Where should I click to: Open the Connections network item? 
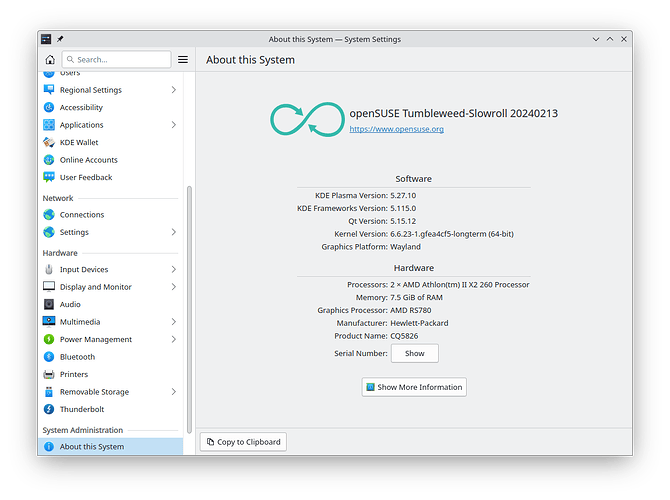pyautogui.click(x=81, y=214)
